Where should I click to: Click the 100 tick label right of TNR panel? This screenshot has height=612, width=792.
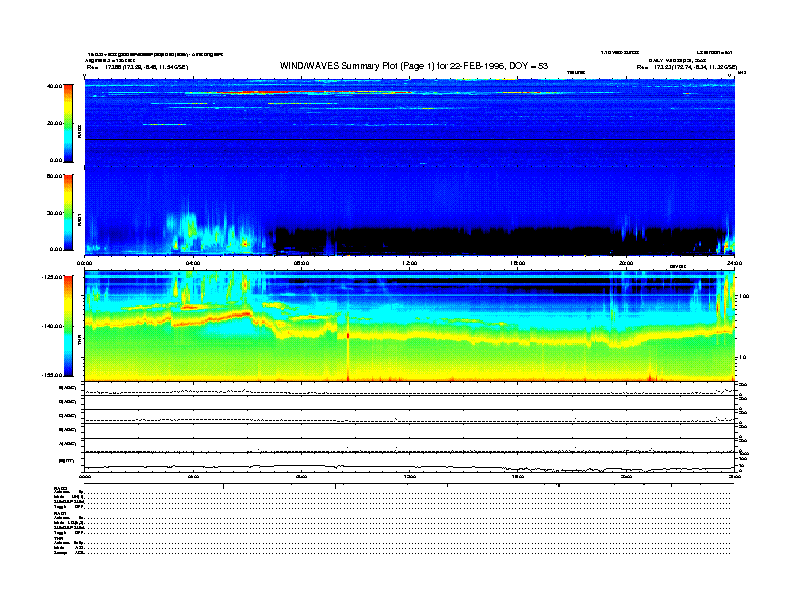[745, 296]
